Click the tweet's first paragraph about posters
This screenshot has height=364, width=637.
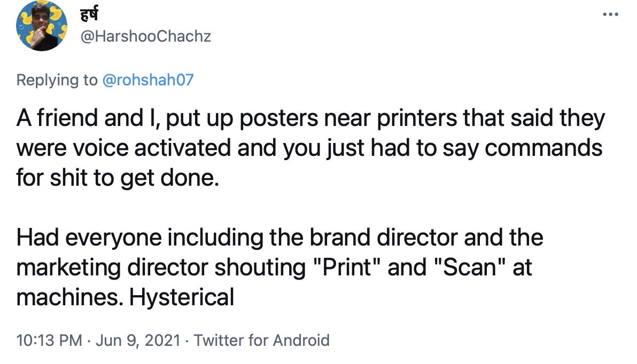point(311,148)
